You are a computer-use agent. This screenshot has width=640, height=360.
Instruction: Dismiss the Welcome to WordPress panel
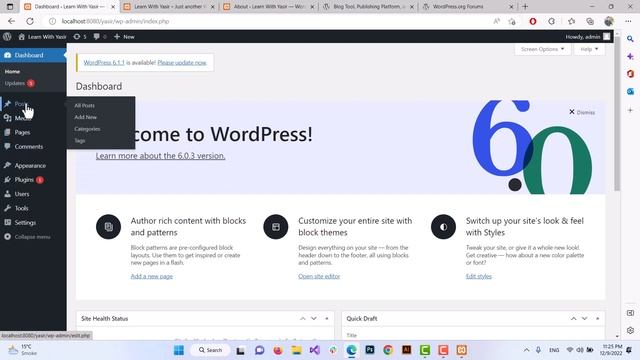pyautogui.click(x=582, y=112)
